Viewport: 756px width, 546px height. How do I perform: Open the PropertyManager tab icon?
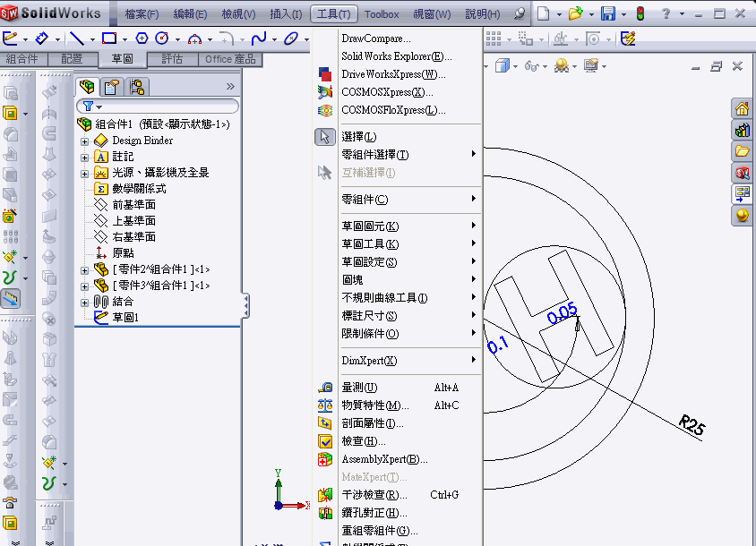pos(112,87)
